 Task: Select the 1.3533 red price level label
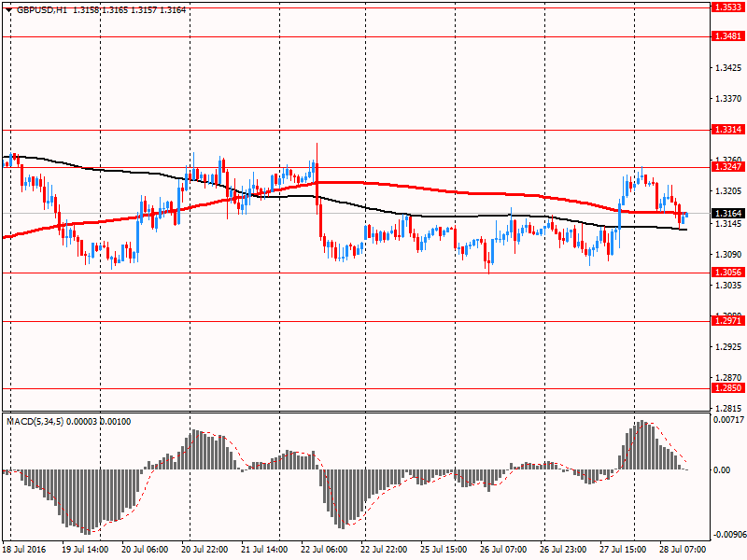(728, 7)
